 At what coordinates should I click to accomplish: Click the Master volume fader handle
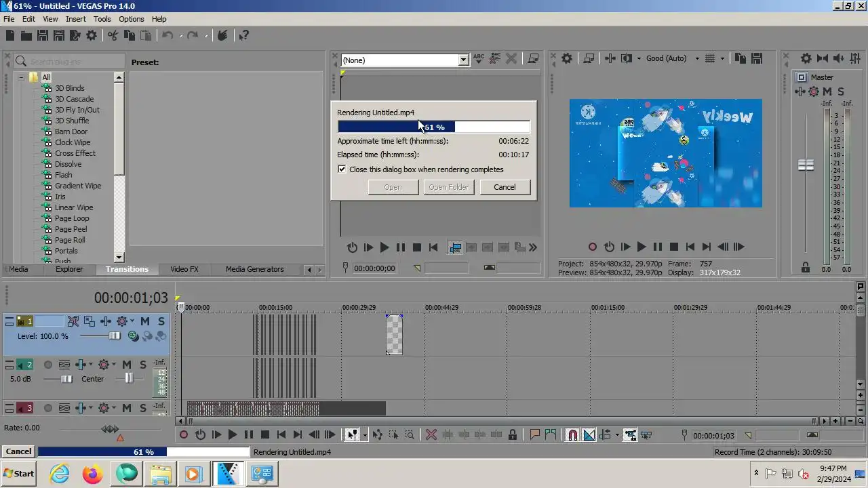coord(806,165)
